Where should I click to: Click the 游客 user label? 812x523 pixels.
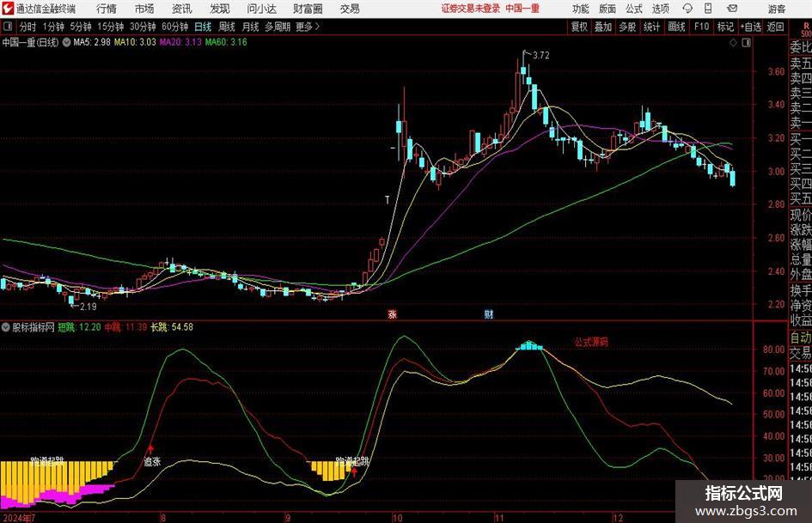pyautogui.click(x=776, y=9)
